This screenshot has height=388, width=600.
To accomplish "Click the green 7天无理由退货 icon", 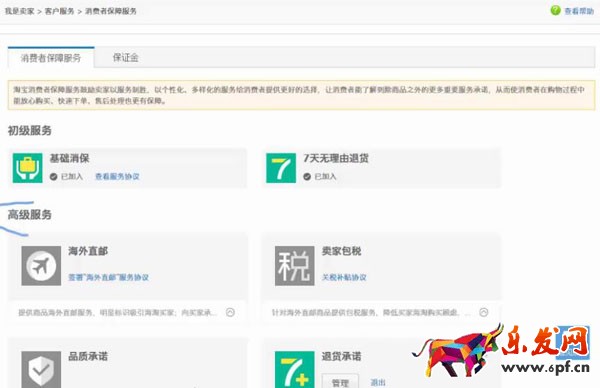I will [281, 168].
